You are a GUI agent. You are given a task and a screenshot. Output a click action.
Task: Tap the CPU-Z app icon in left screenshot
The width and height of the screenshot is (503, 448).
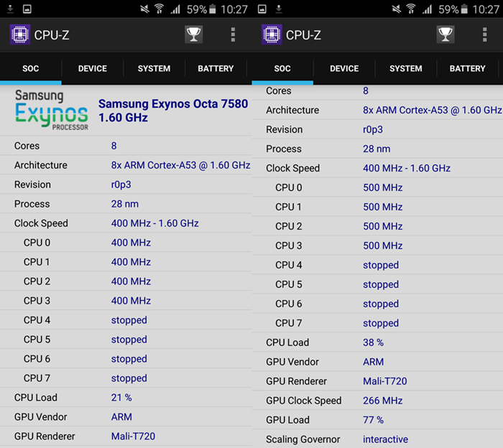pos(20,34)
